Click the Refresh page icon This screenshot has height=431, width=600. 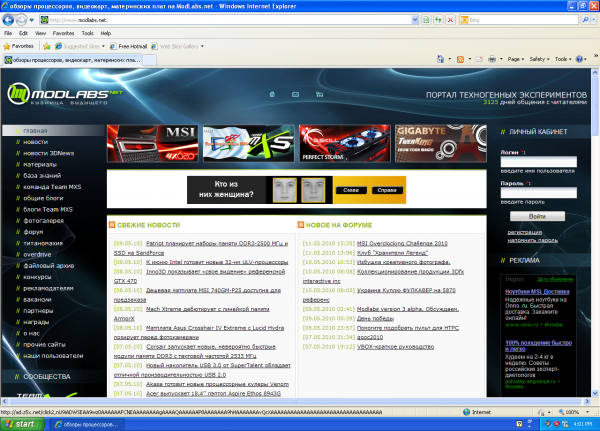tap(438, 20)
